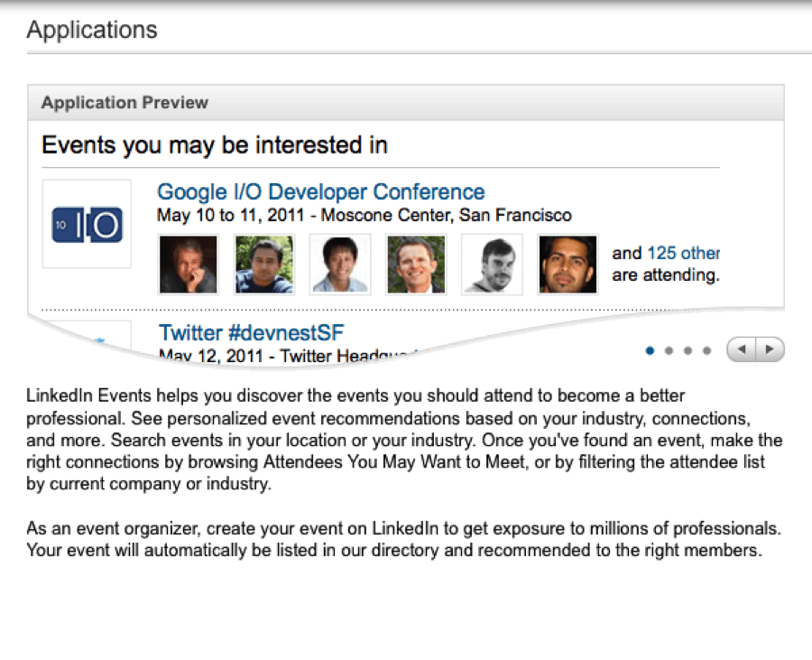Screen dimensions: 812x660
Task: Click the black-and-white attendee photo
Action: pyautogui.click(x=492, y=265)
